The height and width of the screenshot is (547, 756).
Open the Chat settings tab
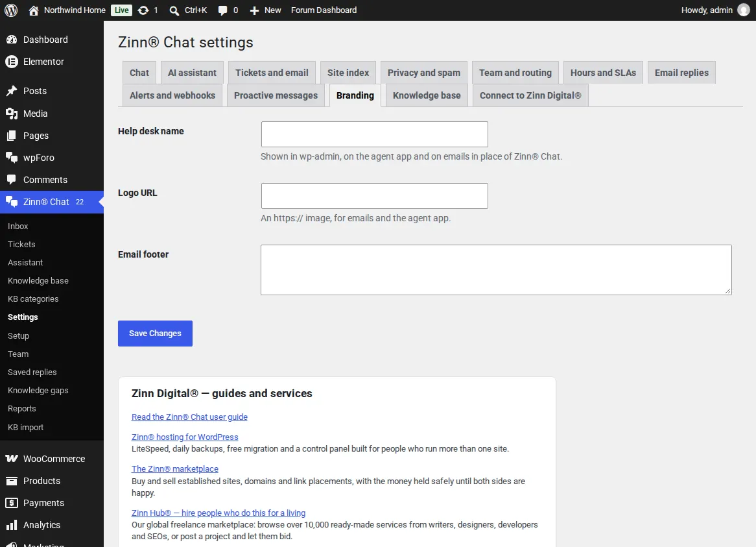[139, 73]
